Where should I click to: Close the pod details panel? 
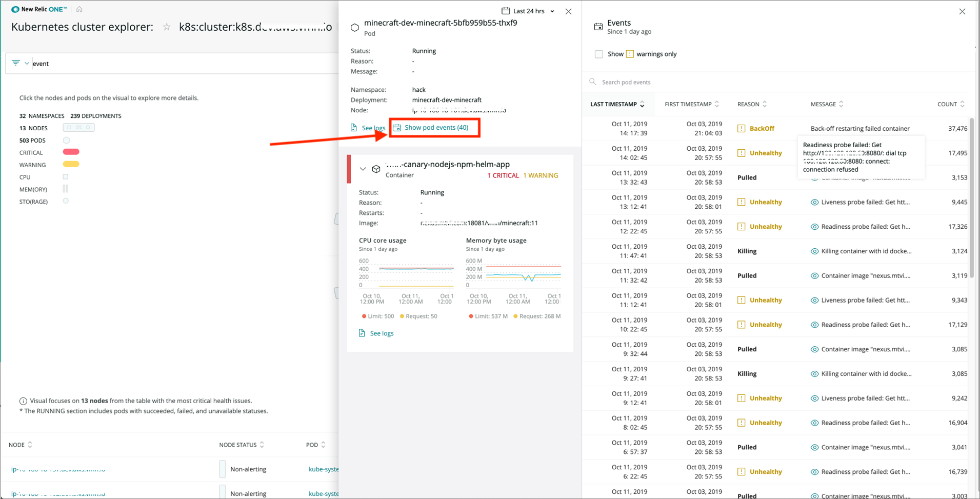pyautogui.click(x=568, y=11)
